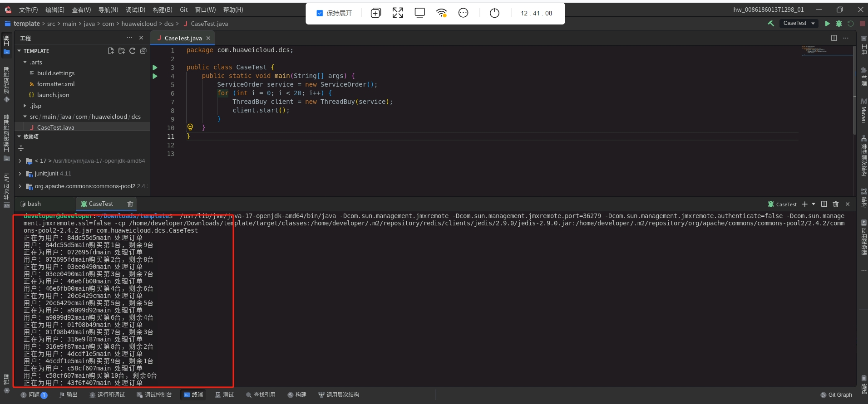Open the 问题 problems panel tab
Screen dimensions: 868x404
34,395
